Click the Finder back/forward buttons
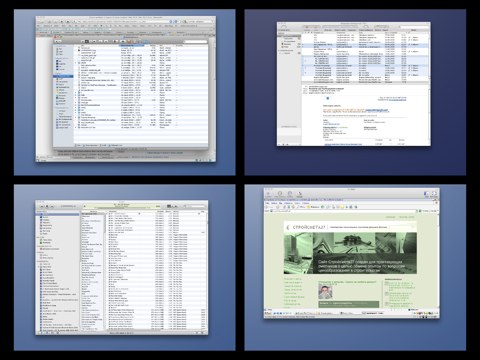Viewport: 480px width, 360px height. (x=58, y=41)
